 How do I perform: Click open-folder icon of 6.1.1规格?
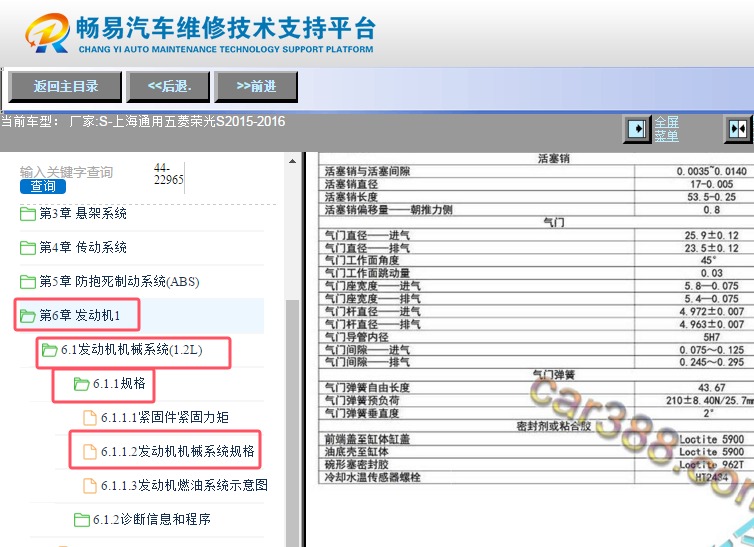tap(81, 384)
